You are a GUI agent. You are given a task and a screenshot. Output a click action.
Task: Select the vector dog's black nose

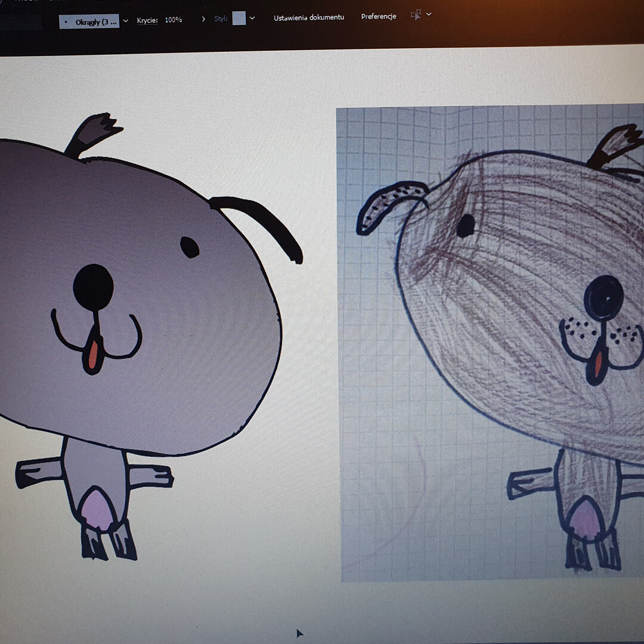[x=94, y=287]
